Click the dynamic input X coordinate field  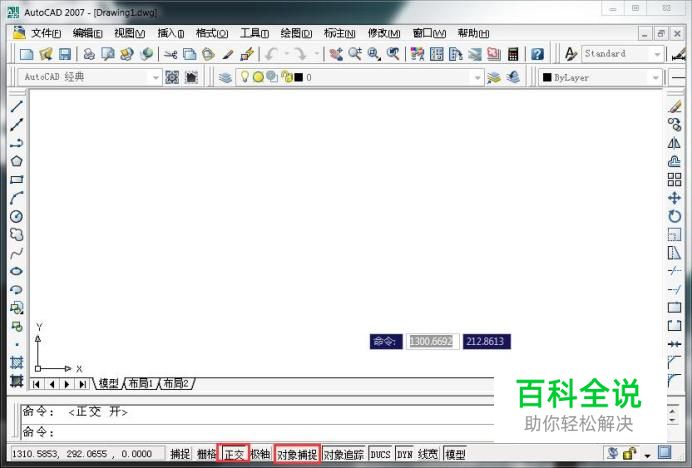[x=431, y=341]
